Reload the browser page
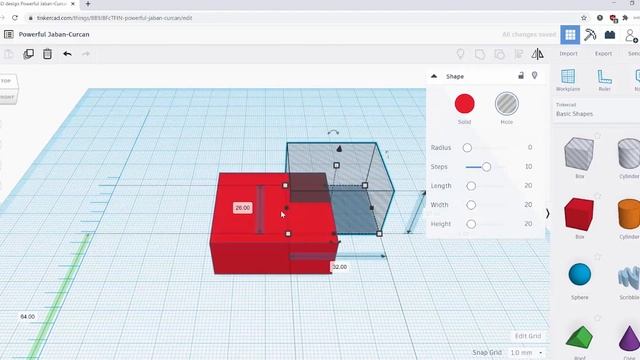Viewport: 640px width, 360px height. [x=15, y=18]
